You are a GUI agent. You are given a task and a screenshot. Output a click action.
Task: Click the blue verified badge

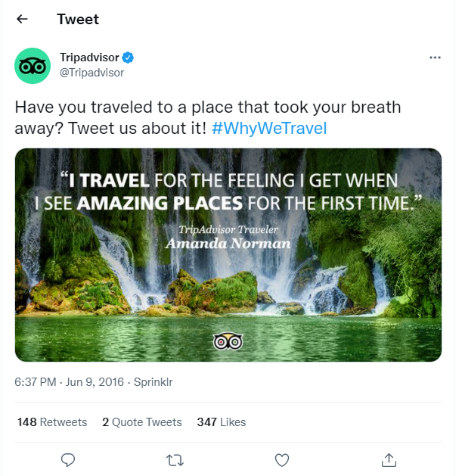coord(129,58)
